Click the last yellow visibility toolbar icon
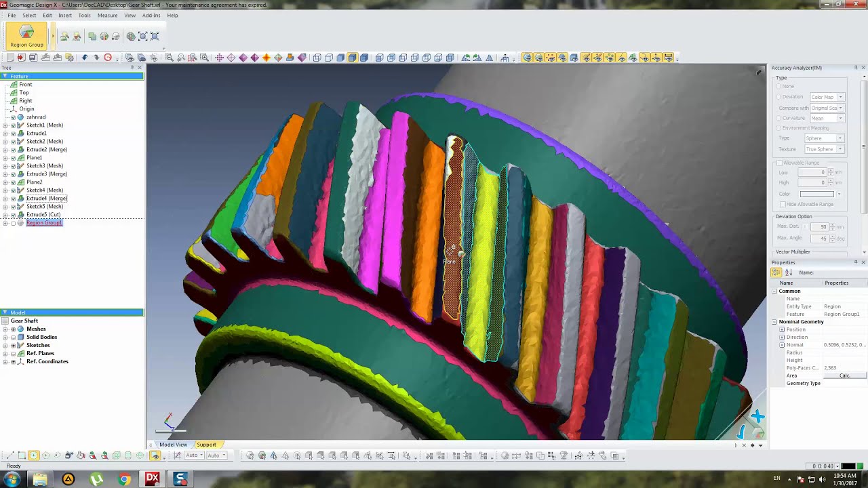The width and height of the screenshot is (868, 488). (x=669, y=58)
